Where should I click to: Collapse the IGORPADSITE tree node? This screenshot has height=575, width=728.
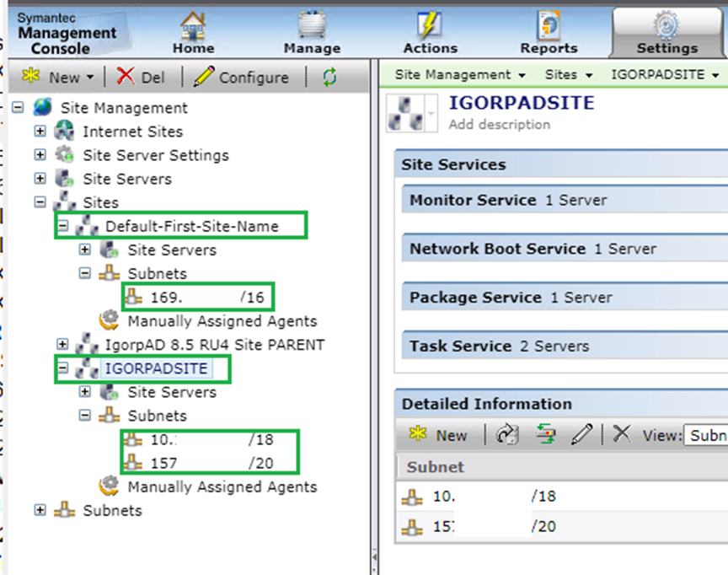(x=62, y=368)
